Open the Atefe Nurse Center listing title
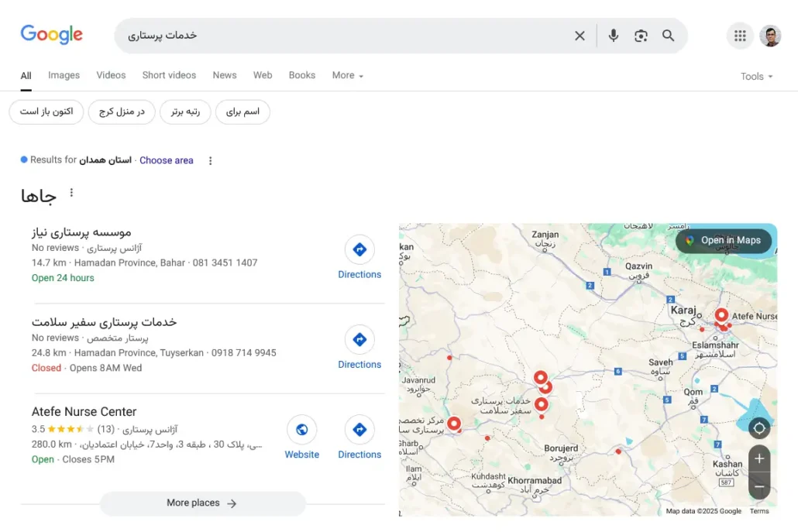The image size is (798, 532). point(84,411)
